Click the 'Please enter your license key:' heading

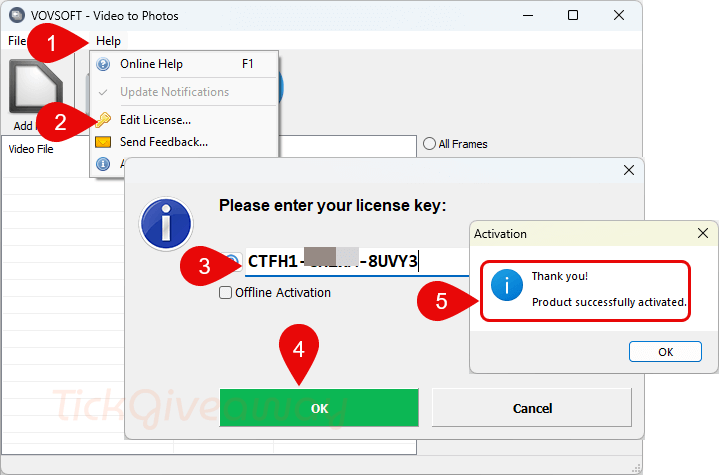click(332, 205)
